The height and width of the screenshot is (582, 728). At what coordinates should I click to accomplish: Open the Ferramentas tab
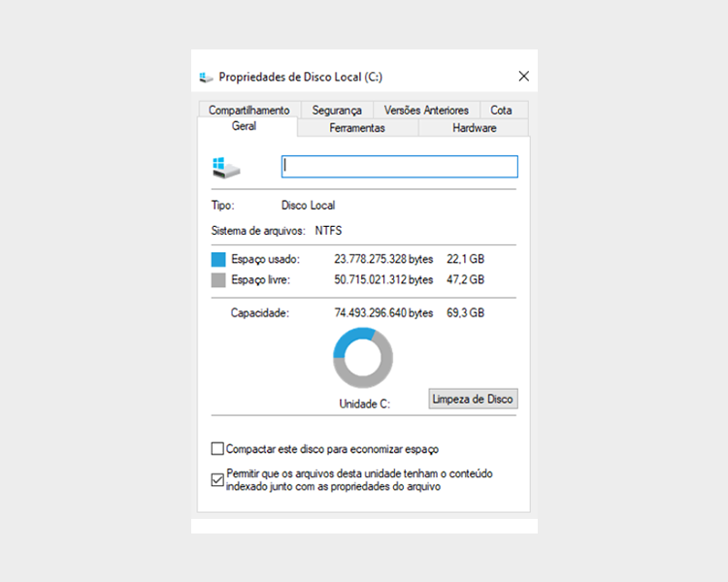pyautogui.click(x=357, y=128)
